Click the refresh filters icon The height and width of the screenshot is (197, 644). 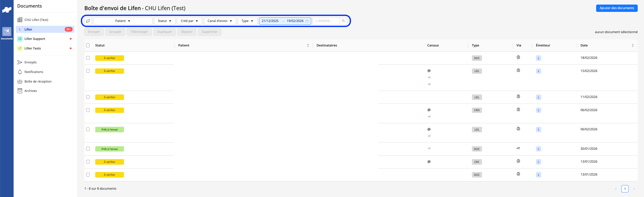point(88,21)
